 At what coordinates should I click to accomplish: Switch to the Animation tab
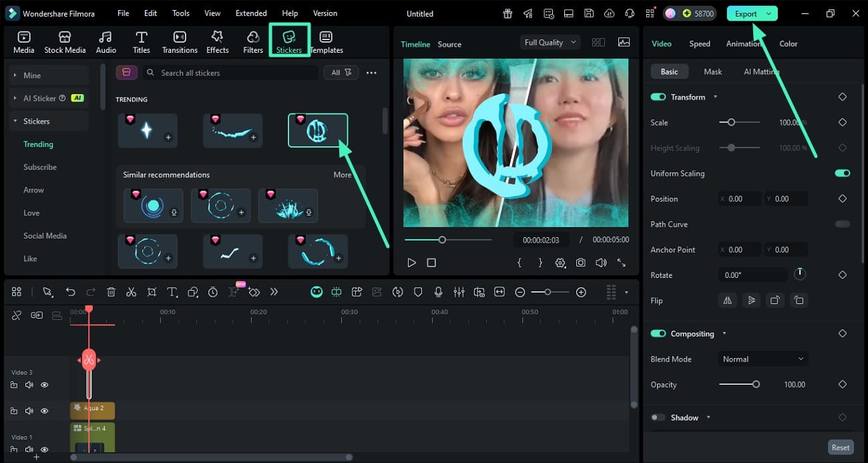pos(743,43)
